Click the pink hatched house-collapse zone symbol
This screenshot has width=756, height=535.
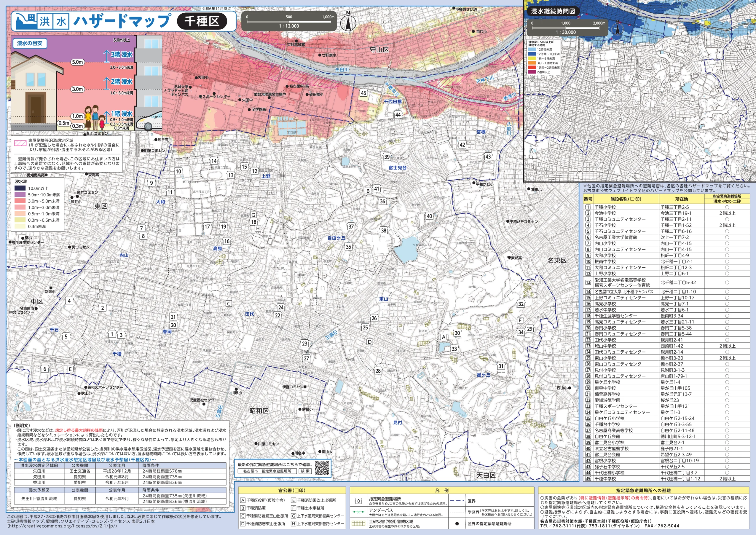[x=20, y=143]
